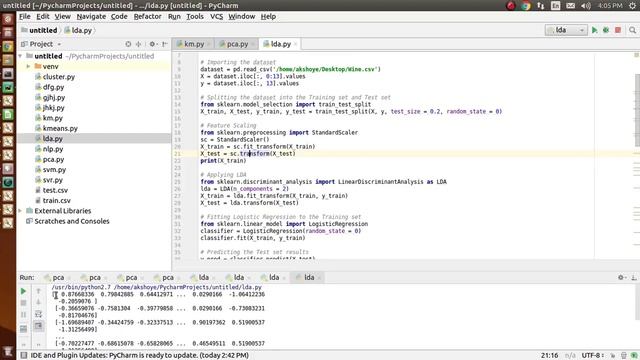
Task: Start debugging with the green bug icon
Action: pos(606,30)
